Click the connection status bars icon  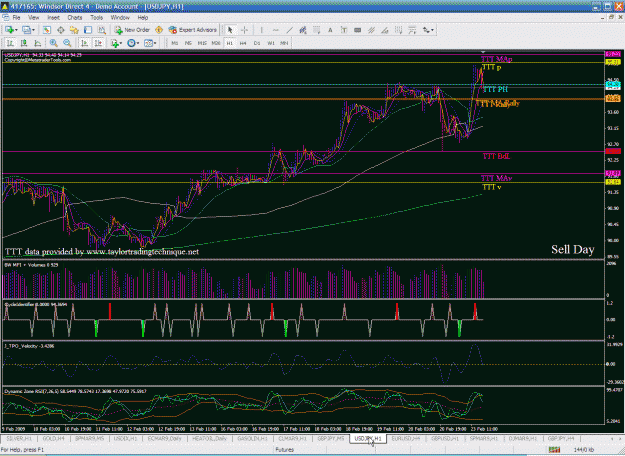pyautogui.click(x=554, y=450)
